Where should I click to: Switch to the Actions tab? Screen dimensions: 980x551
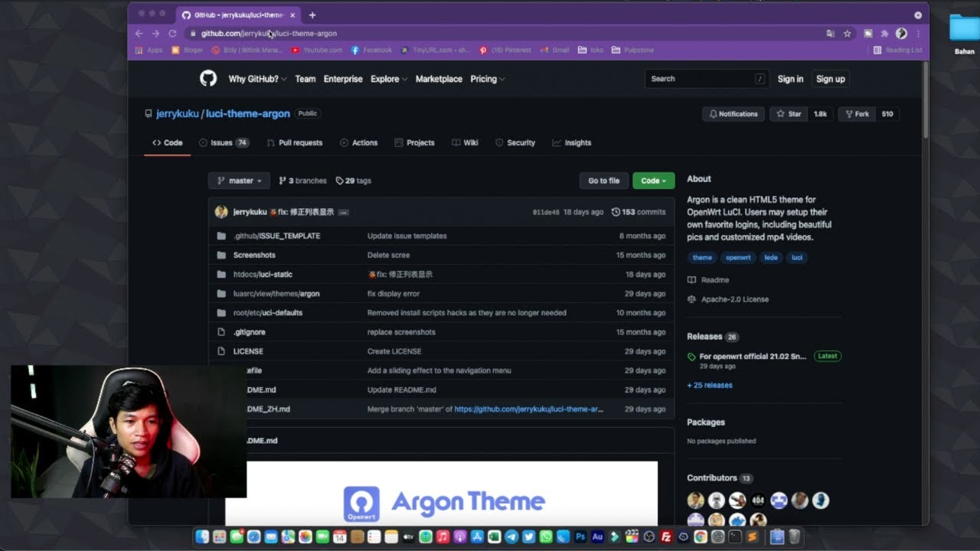pos(359,142)
